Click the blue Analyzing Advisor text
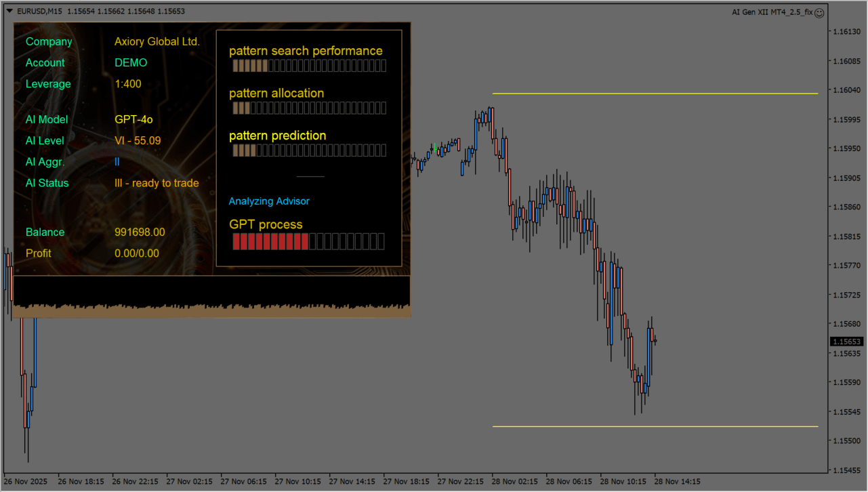The width and height of the screenshot is (868, 492). 269,201
